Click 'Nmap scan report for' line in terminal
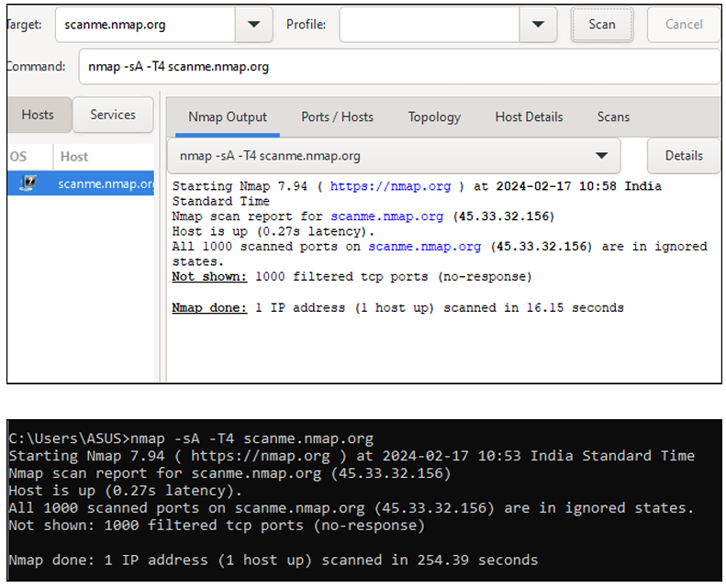Viewport: 726px width, 588px height. (x=229, y=473)
